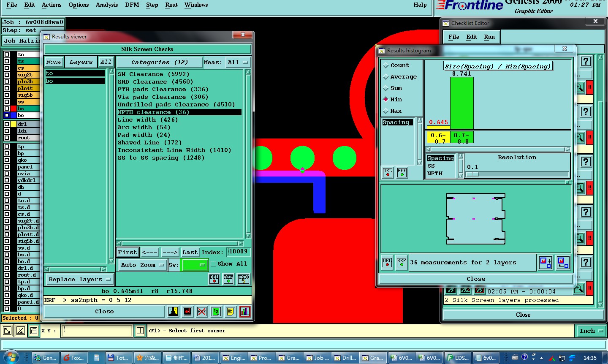The image size is (608, 364).
Task: Open Replace layers dropdown
Action: [79, 280]
